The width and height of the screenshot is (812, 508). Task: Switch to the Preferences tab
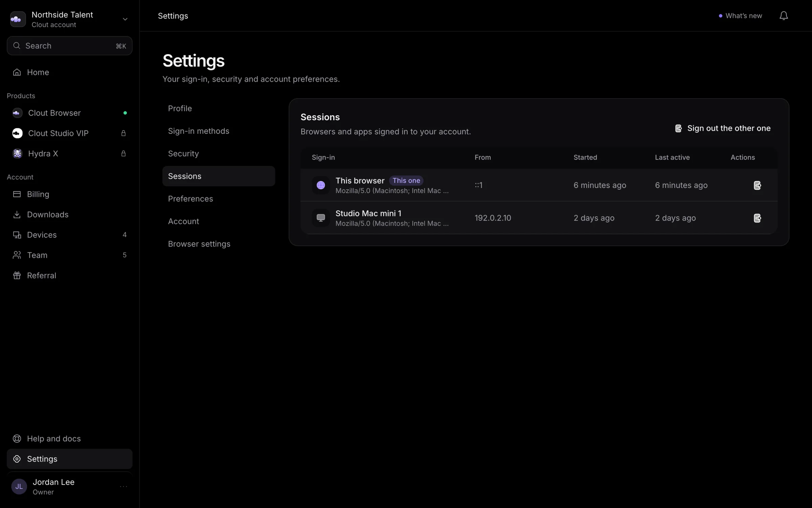click(x=219, y=199)
